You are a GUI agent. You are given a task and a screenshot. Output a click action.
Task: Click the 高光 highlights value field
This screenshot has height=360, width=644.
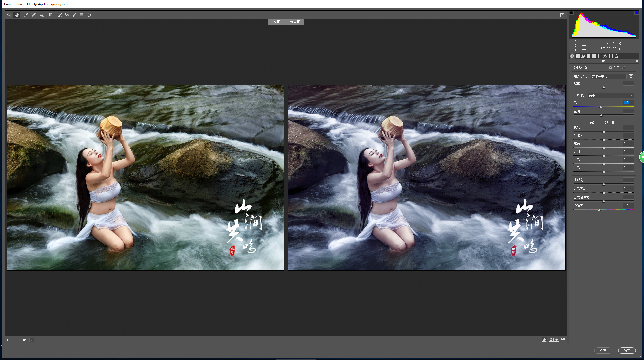[628, 144]
